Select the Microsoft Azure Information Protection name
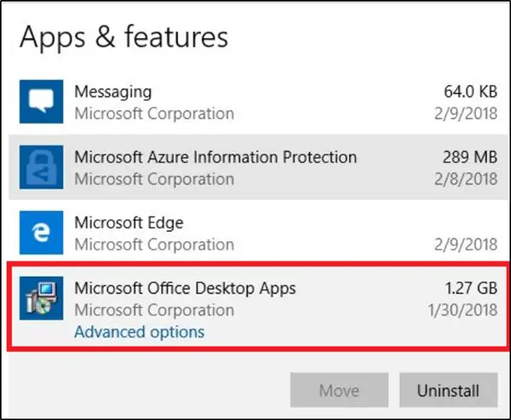511x420 pixels. (x=215, y=157)
